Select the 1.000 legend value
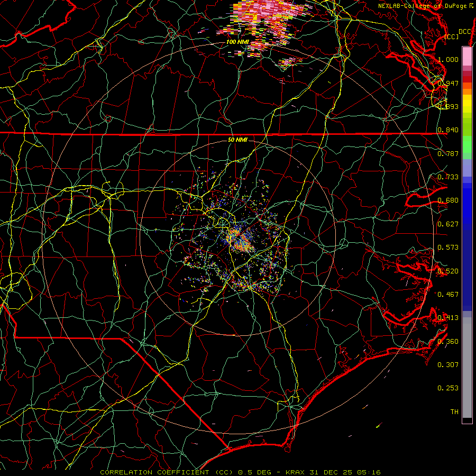Viewport: 476px width, 476px height. [448, 59]
